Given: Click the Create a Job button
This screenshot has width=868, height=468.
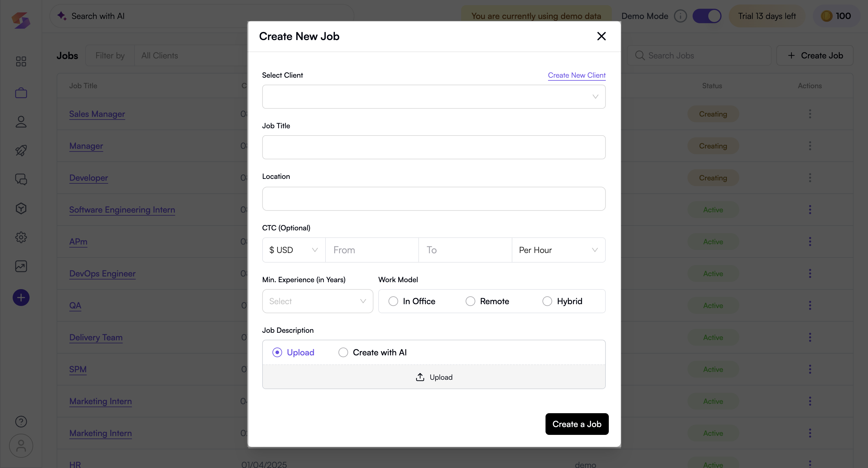Looking at the screenshot, I should pyautogui.click(x=577, y=424).
